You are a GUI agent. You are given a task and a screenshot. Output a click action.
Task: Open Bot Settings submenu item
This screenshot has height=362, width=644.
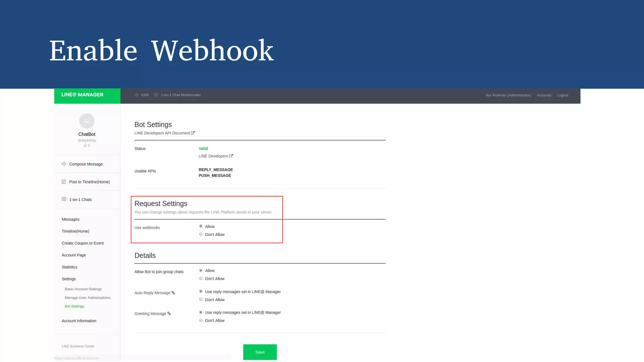75,306
